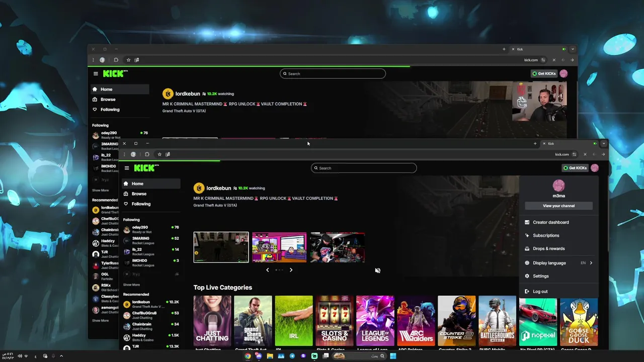The width and height of the screenshot is (644, 362).
Task: Open ChefBuGGruB in front Recommended list
Action: click(x=150, y=315)
